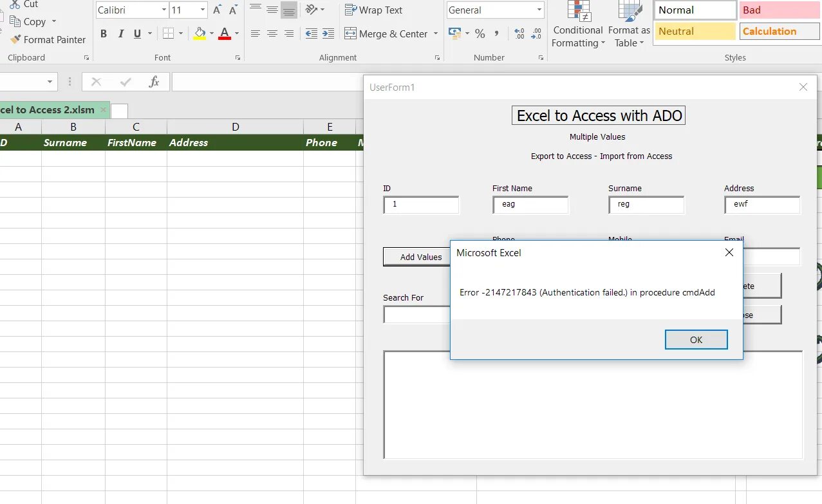
Task: Select Bottom Align icon
Action: 289,10
